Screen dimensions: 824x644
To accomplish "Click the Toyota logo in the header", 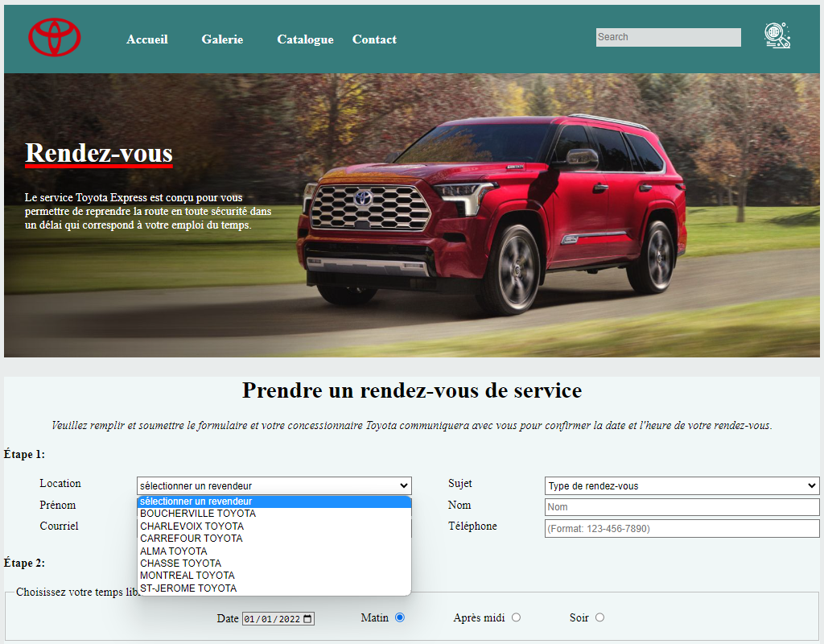I will click(x=54, y=36).
